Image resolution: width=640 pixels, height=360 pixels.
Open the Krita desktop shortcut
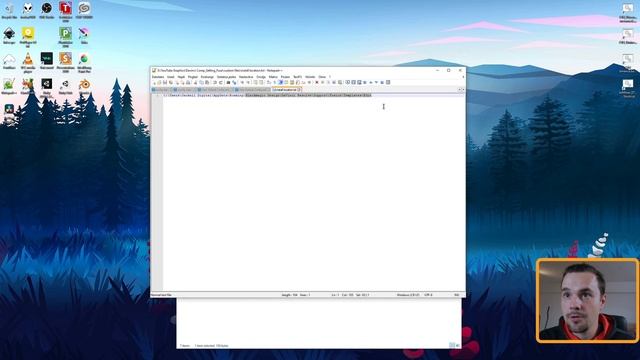tap(84, 36)
